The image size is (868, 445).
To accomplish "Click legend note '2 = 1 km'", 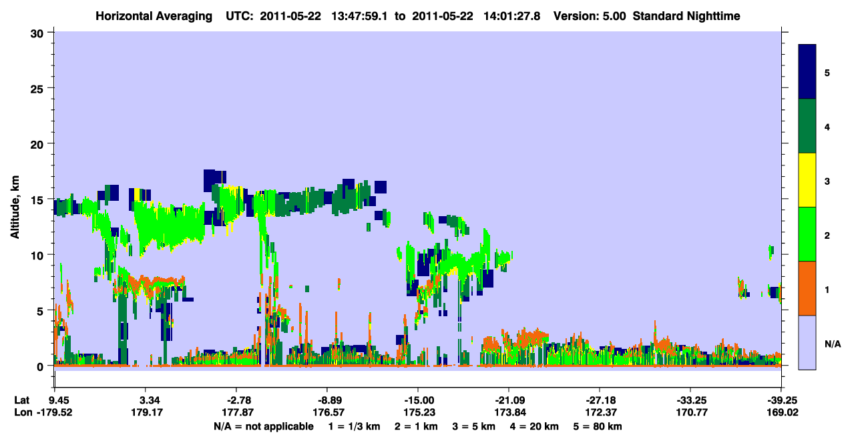I will [x=418, y=426].
